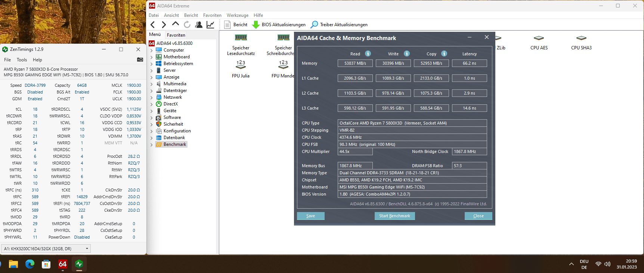Viewport: 644px width, 273px height.
Task: Open the volume speaker tray icon
Action: click(607, 264)
